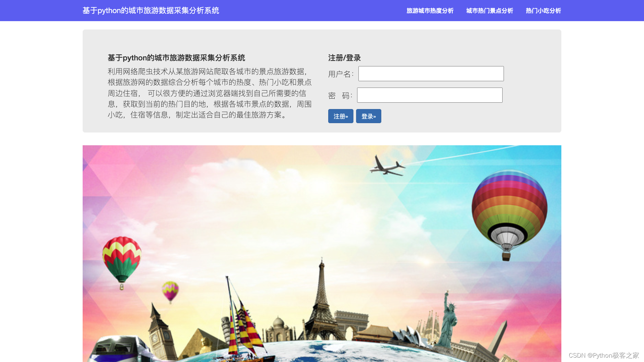Click the site title 基于python的城市旅游数据采集分析系统 in header
Viewport: 644px width, 362px height.
151,11
